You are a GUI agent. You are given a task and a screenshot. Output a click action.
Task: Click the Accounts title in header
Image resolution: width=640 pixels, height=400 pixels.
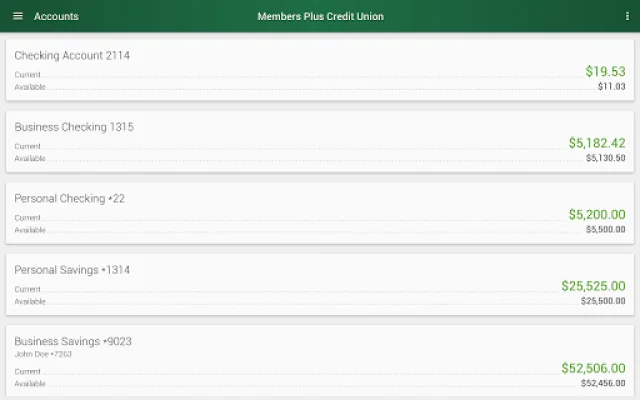56,16
